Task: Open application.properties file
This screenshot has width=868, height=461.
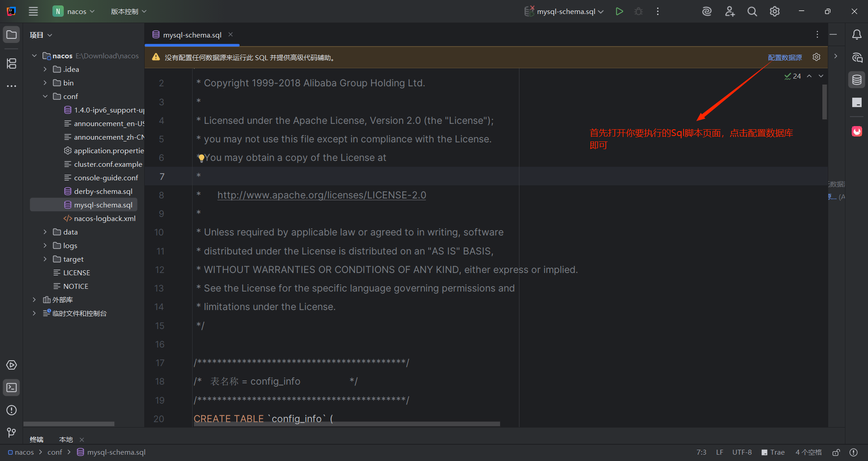Action: click(x=104, y=151)
